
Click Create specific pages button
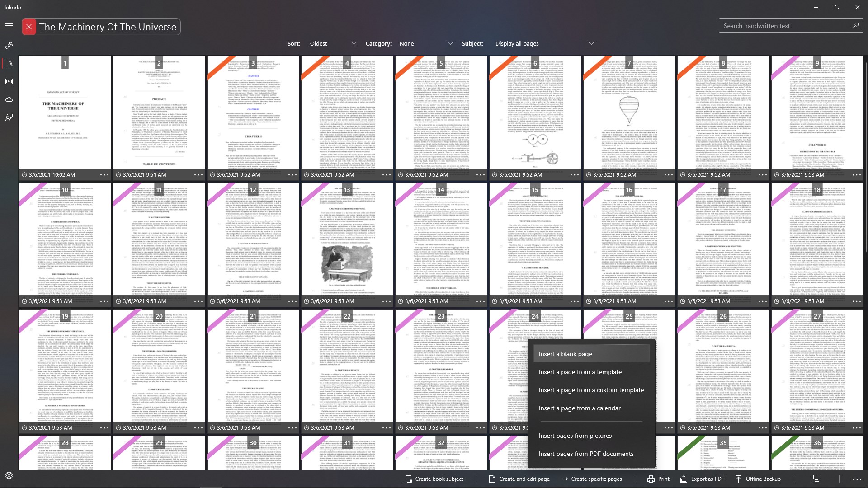(591, 479)
